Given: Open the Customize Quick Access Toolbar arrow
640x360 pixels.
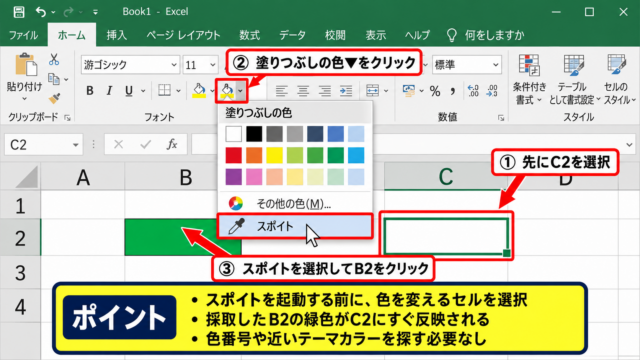Looking at the screenshot, I should 95,12.
